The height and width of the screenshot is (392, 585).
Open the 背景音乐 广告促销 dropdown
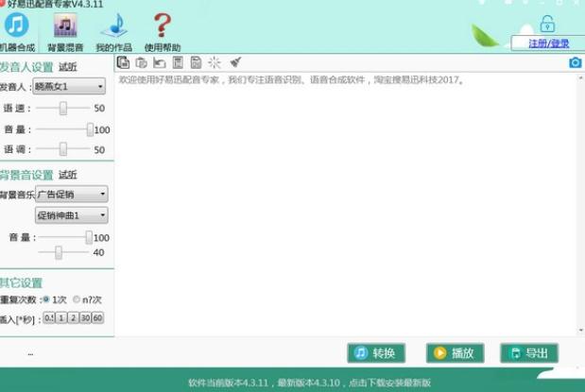point(72,194)
